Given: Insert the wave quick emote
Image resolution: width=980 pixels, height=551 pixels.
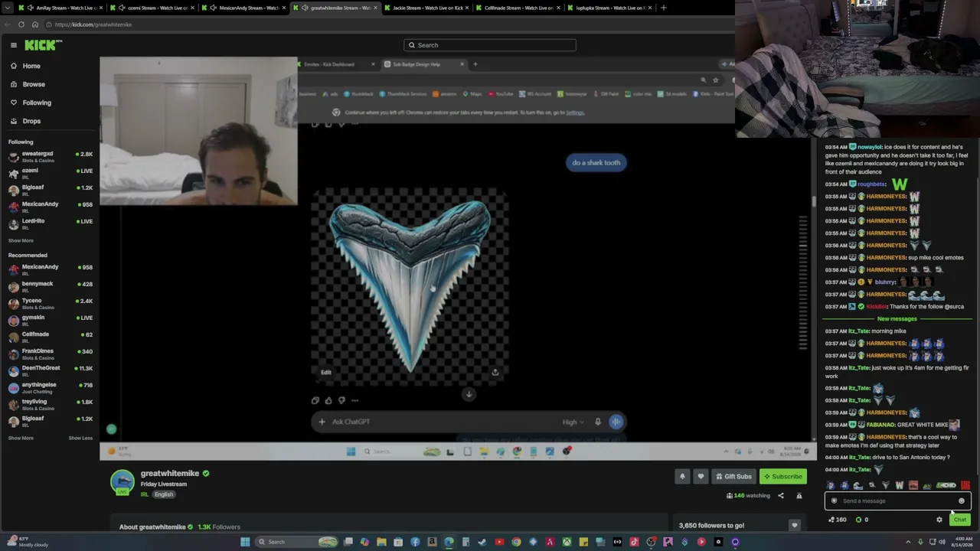Looking at the screenshot, I should pos(857,485).
